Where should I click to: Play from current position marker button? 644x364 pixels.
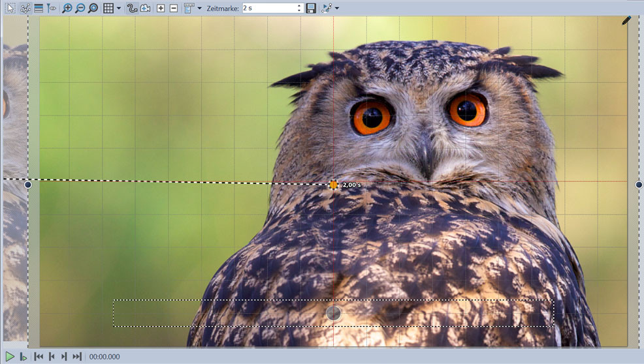(x=24, y=357)
